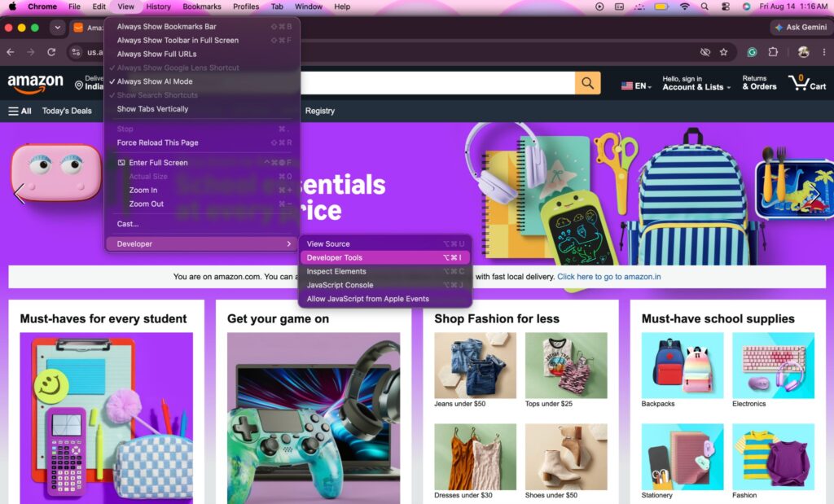Open Jeans under $50
Image resolution: width=834 pixels, height=504 pixels.
click(475, 366)
